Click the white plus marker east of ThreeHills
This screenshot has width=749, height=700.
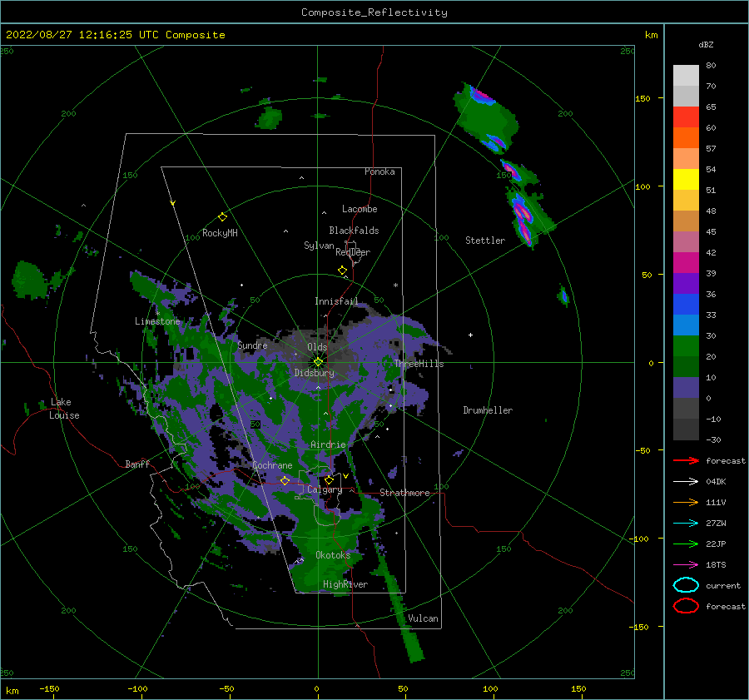coord(470,335)
